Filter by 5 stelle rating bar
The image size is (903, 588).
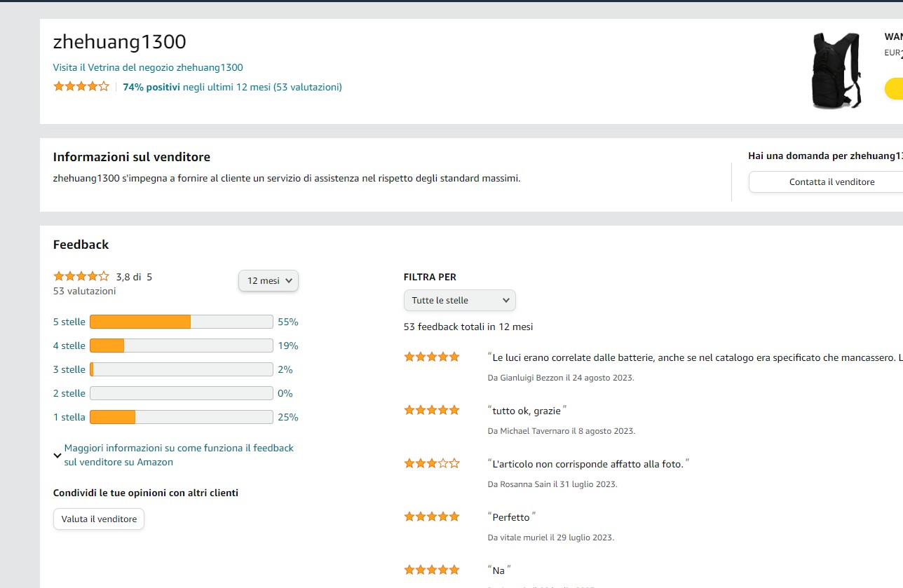point(181,322)
